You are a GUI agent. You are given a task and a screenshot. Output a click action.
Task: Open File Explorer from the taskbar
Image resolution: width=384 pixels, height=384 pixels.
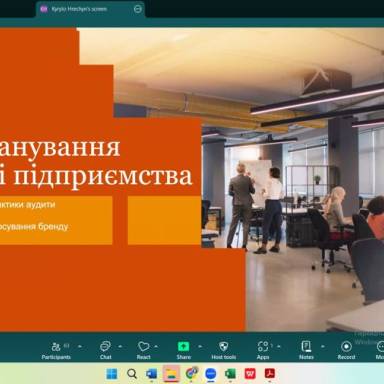[x=171, y=374]
